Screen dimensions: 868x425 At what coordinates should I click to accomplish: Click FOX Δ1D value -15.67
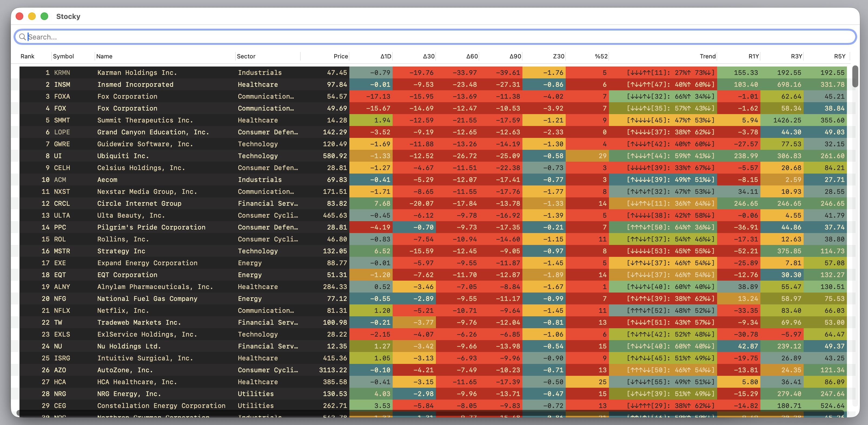pyautogui.click(x=378, y=108)
